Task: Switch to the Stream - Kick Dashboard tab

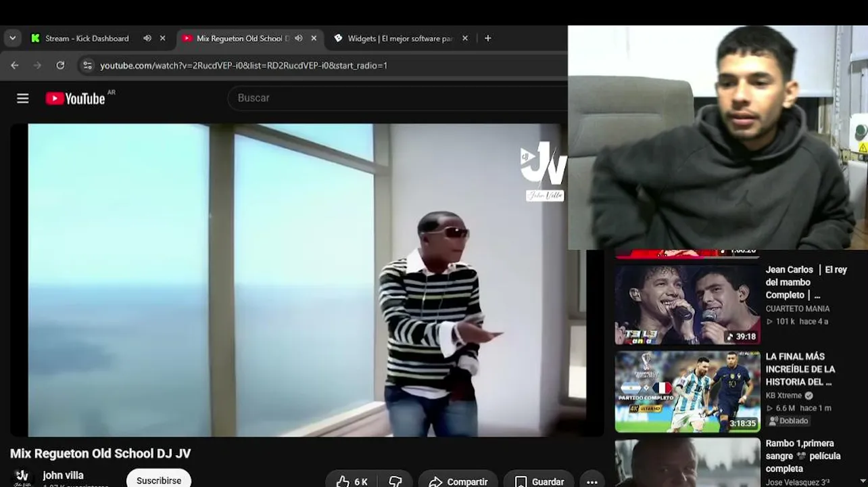Action: click(x=87, y=39)
